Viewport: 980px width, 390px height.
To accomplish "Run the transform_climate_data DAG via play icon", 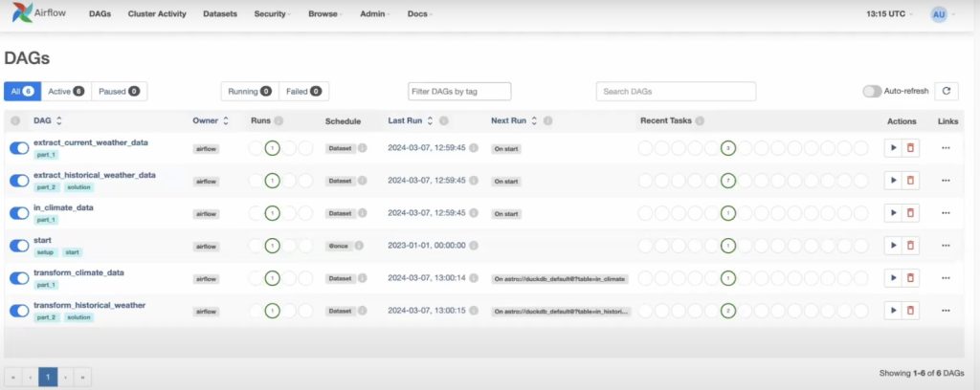I will 894,277.
